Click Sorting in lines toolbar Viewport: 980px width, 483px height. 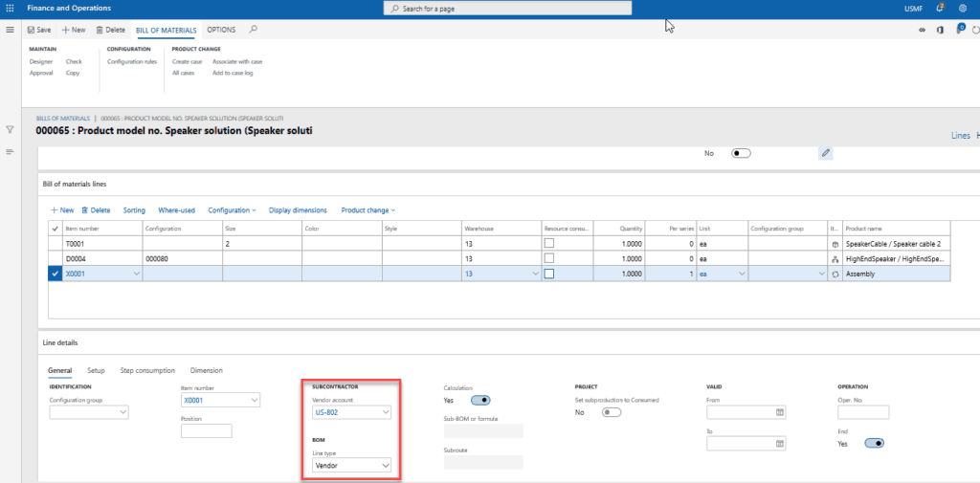point(134,210)
